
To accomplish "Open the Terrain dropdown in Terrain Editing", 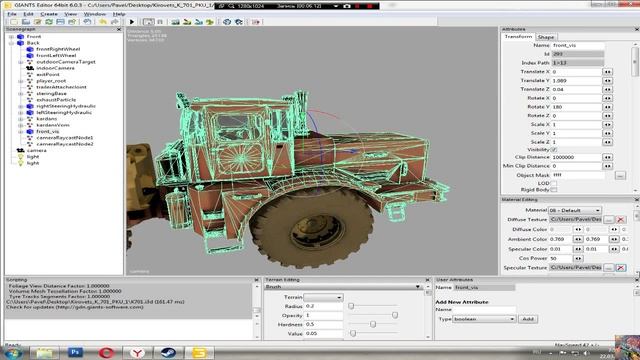I will pyautogui.click(x=323, y=297).
